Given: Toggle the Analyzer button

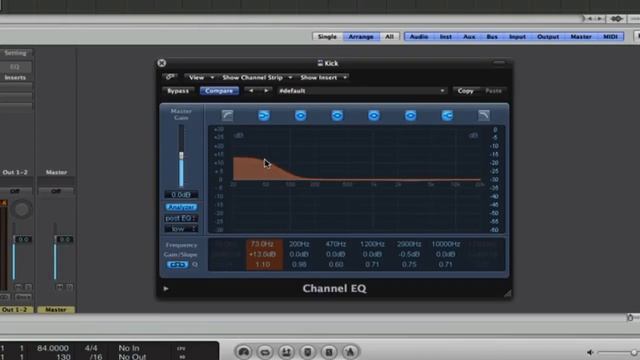Looking at the screenshot, I should pos(181,207).
